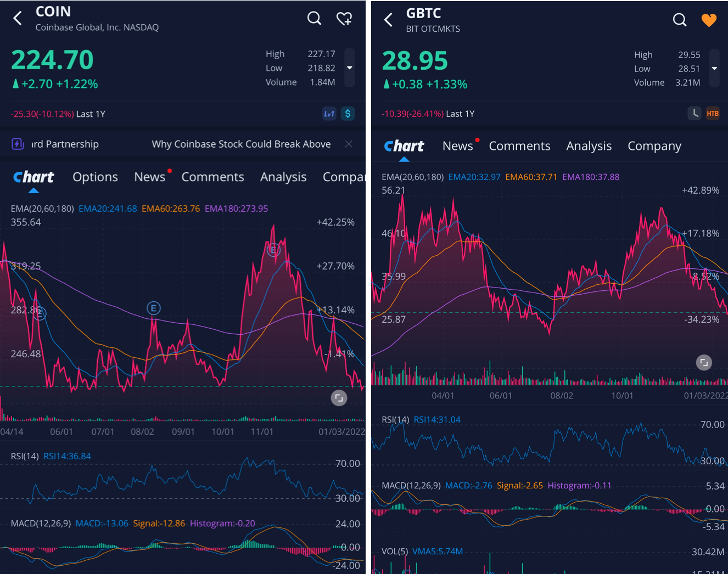The height and width of the screenshot is (574, 728).
Task: Open the Analysis tab on COIN page
Action: 283,177
